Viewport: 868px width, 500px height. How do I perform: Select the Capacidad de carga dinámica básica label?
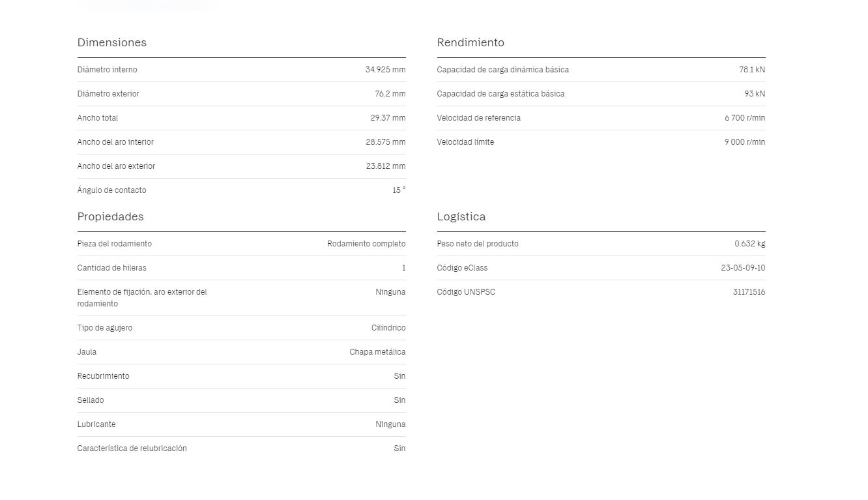click(502, 70)
